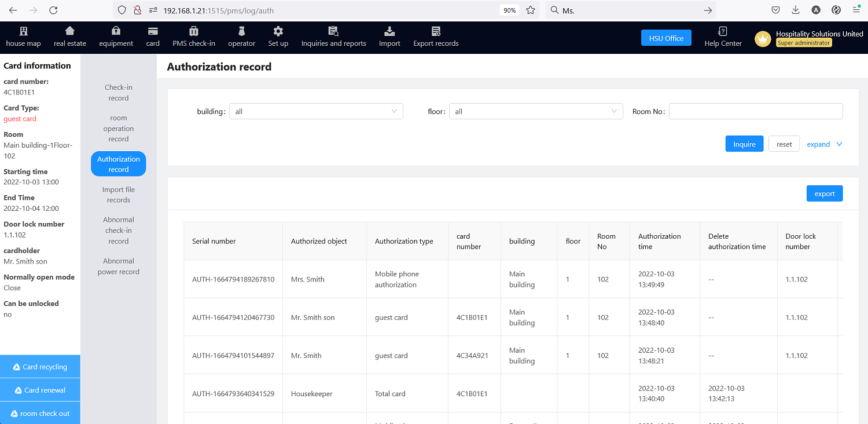
Task: Open the Set up gear icon
Action: point(278,31)
